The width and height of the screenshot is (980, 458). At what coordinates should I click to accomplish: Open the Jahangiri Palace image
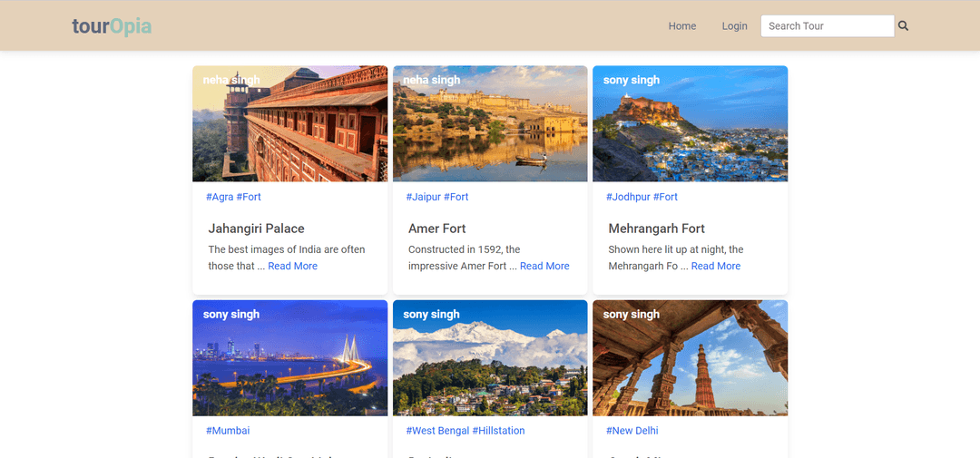290,123
